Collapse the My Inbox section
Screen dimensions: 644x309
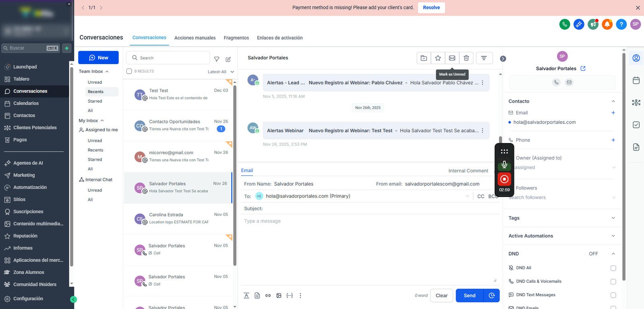[x=102, y=120]
